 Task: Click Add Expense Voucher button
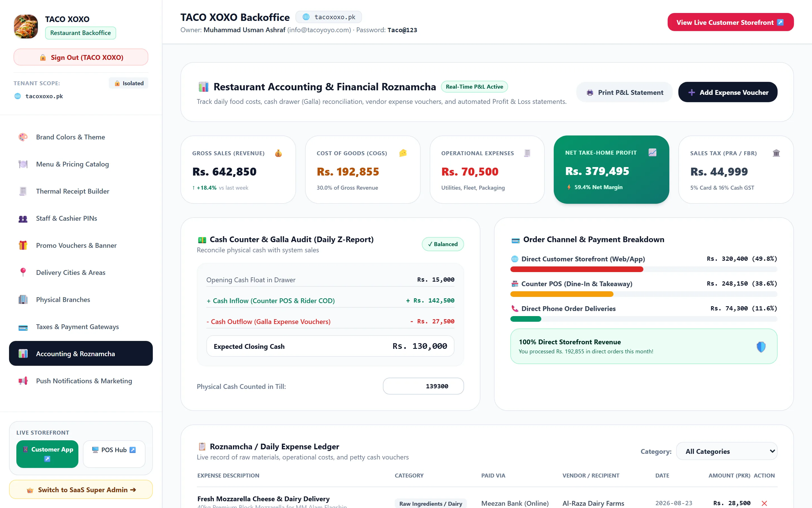tap(728, 92)
